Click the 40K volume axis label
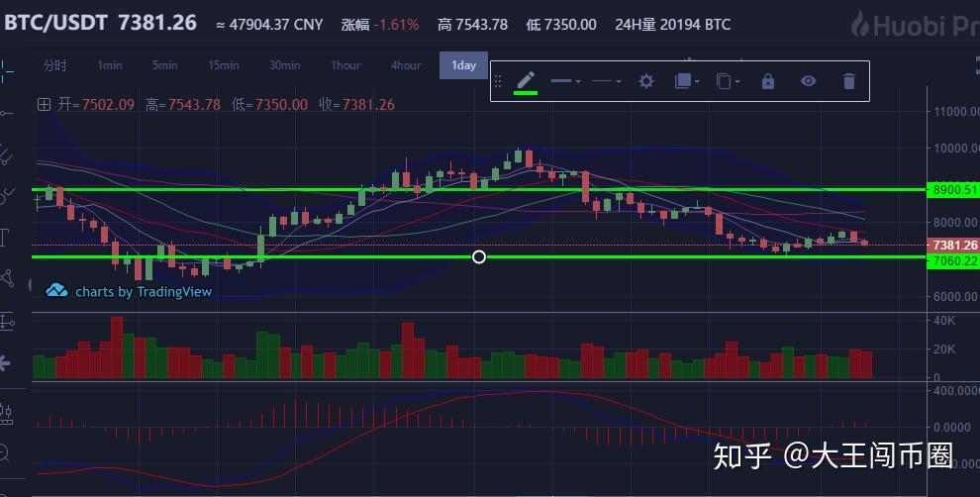This screenshot has height=497, width=980. click(x=945, y=320)
